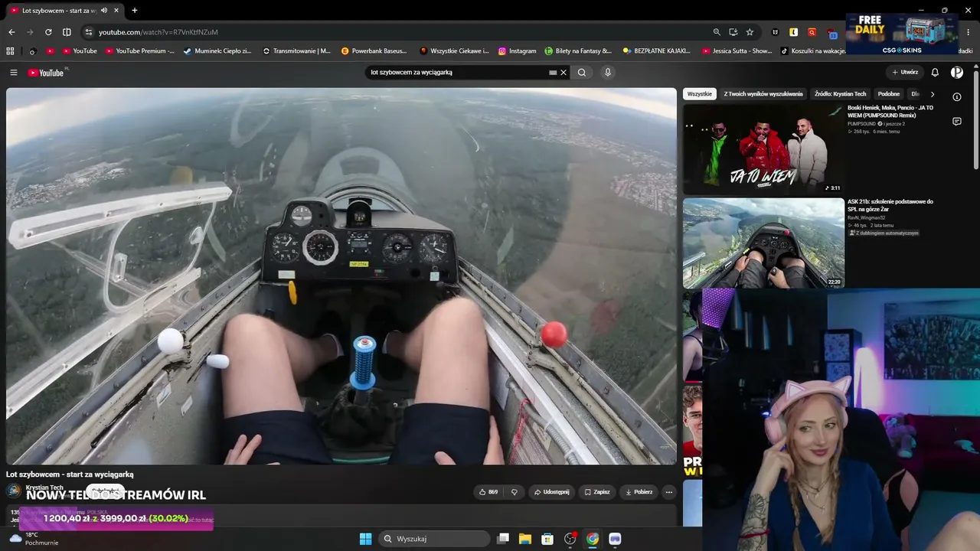Screen dimensions: 980x551
Task: Open the cat-face browser extension
Action: [776, 32]
